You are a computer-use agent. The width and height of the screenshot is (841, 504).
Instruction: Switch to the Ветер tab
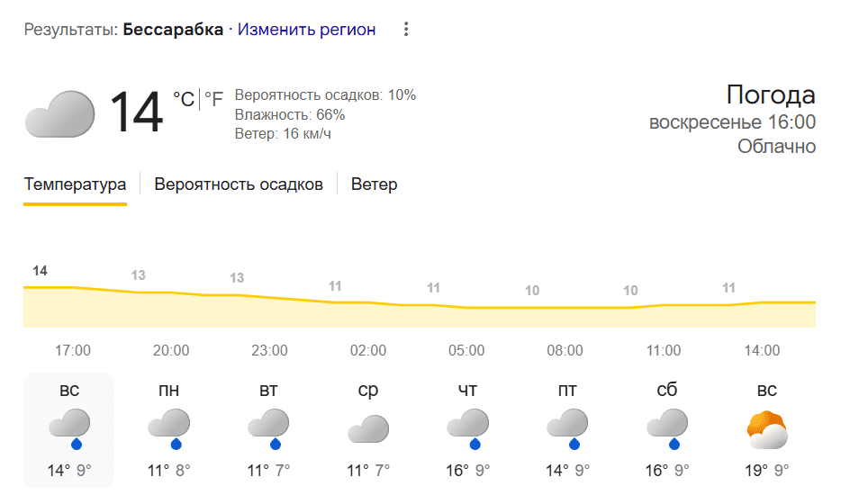[x=374, y=184]
